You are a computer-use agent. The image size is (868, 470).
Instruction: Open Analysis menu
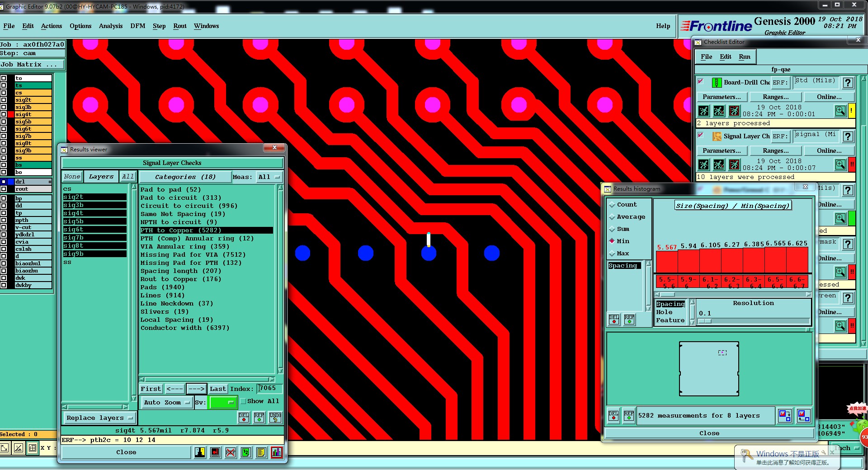point(111,26)
